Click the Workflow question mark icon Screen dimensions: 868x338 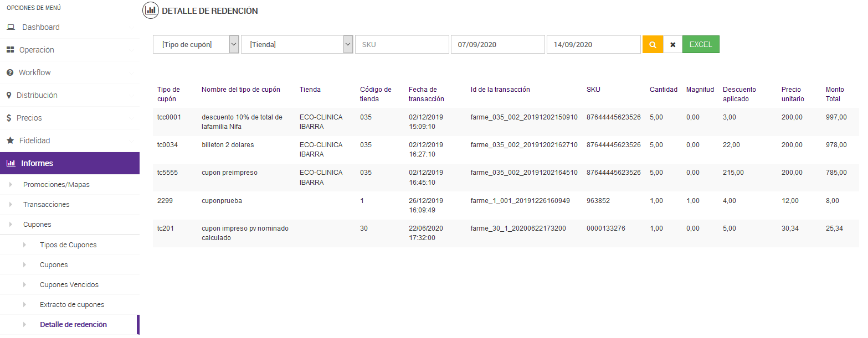[9, 72]
